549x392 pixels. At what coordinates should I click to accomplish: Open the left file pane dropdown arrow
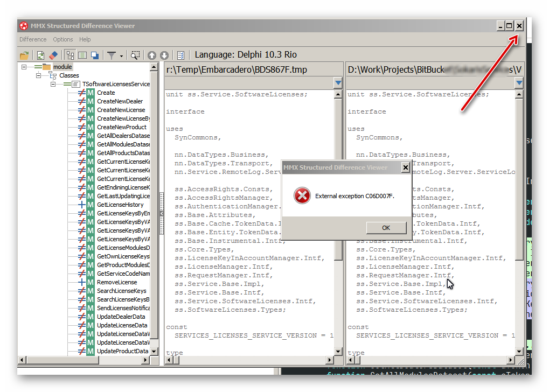click(x=338, y=83)
